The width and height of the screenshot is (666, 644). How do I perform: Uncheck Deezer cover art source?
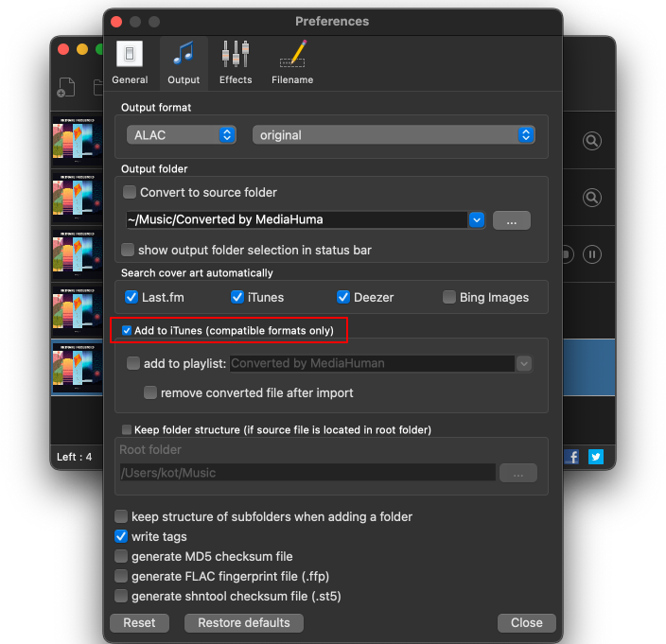click(343, 297)
